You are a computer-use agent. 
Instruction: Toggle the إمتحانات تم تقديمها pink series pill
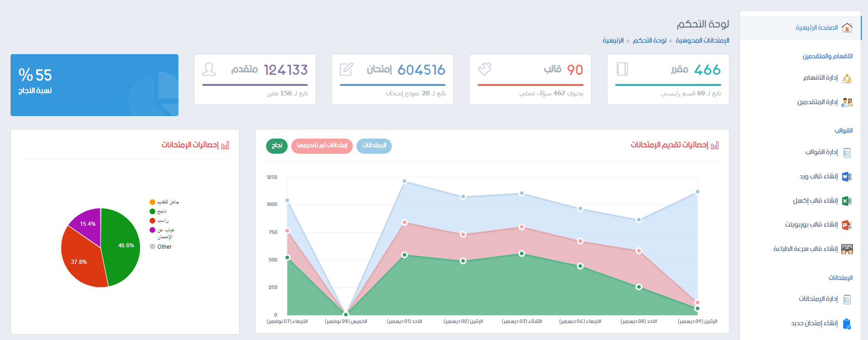click(322, 146)
